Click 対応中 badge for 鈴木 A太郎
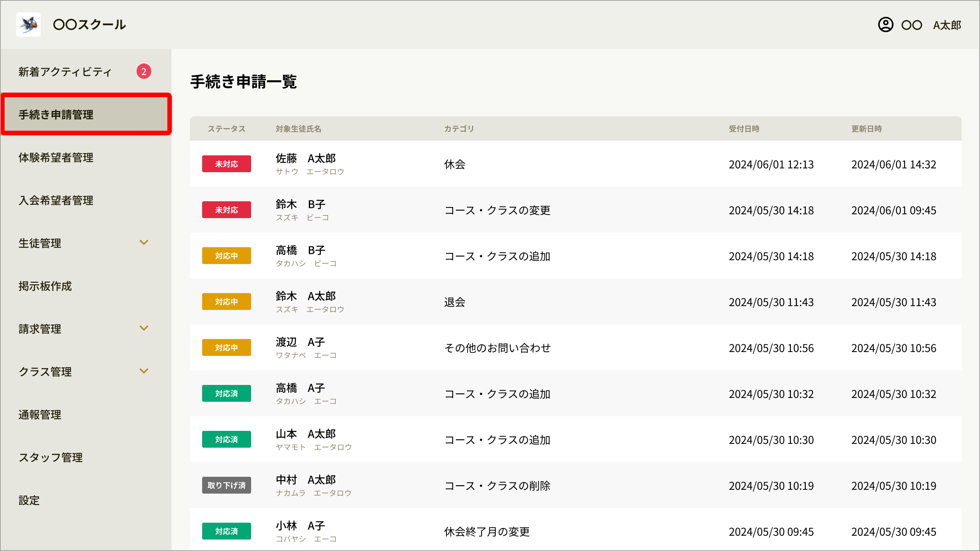Viewport: 980px width, 551px height. [227, 302]
